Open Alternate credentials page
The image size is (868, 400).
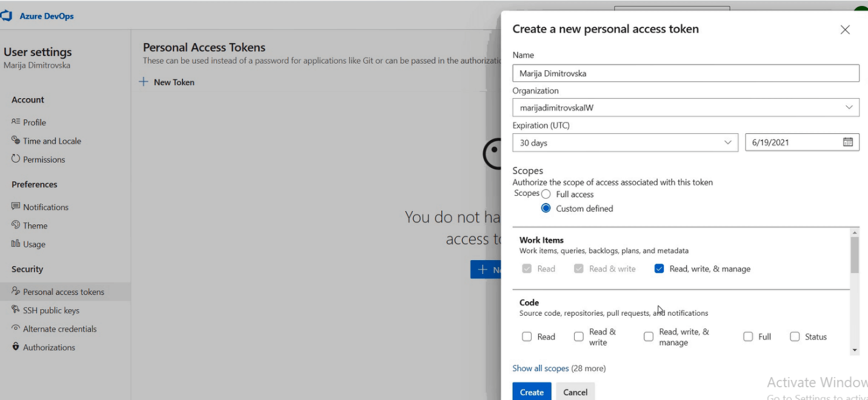60,329
